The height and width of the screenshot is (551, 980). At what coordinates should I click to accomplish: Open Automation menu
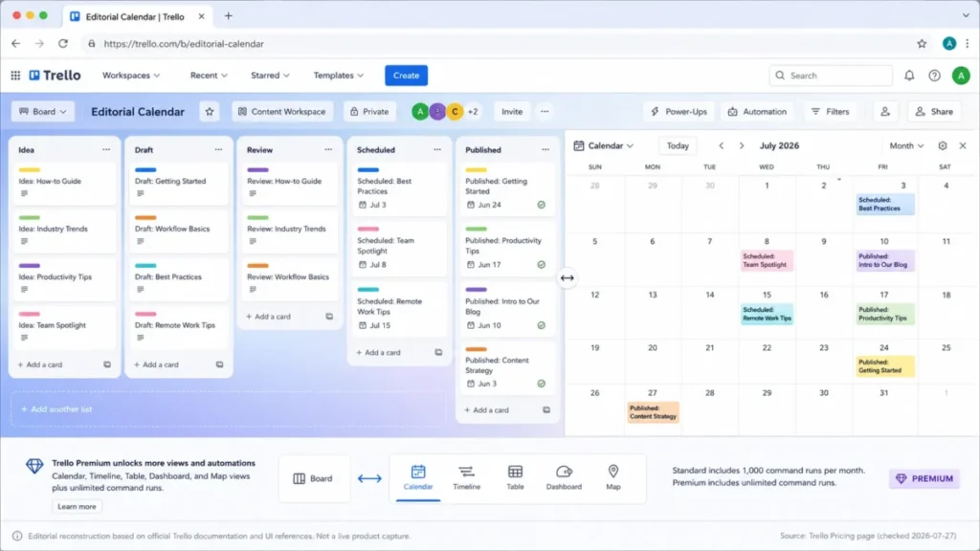[757, 111]
